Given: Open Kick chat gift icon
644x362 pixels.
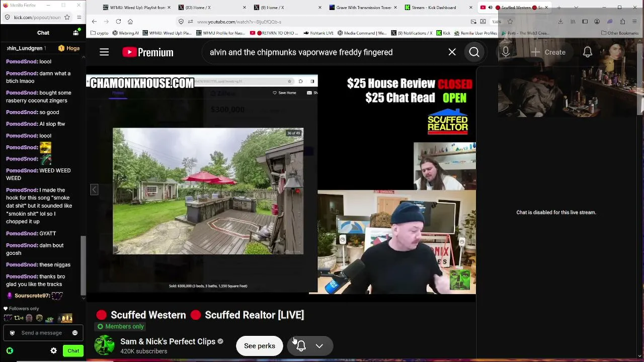Looking at the screenshot, I should click(x=75, y=33).
